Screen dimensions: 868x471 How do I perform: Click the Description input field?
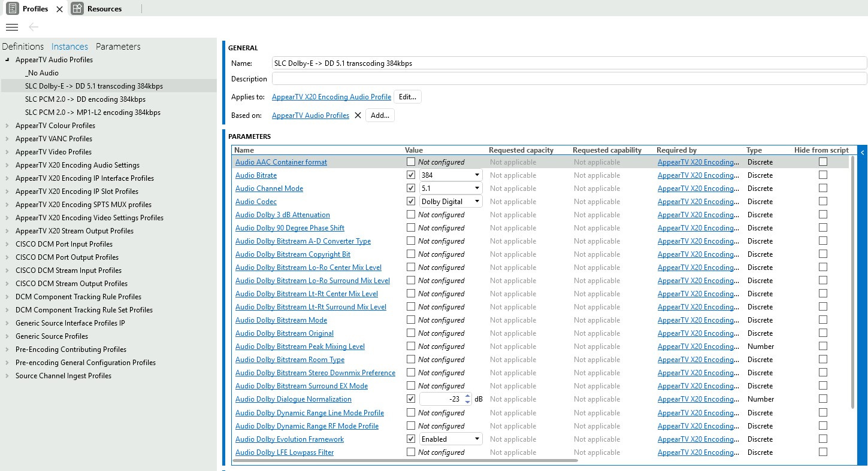click(569, 79)
